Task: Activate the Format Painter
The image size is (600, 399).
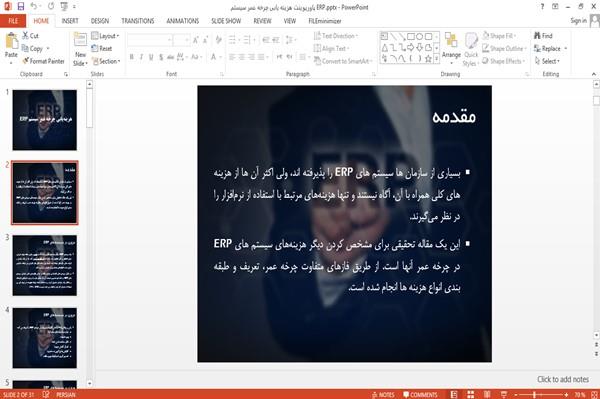Action: (43, 61)
